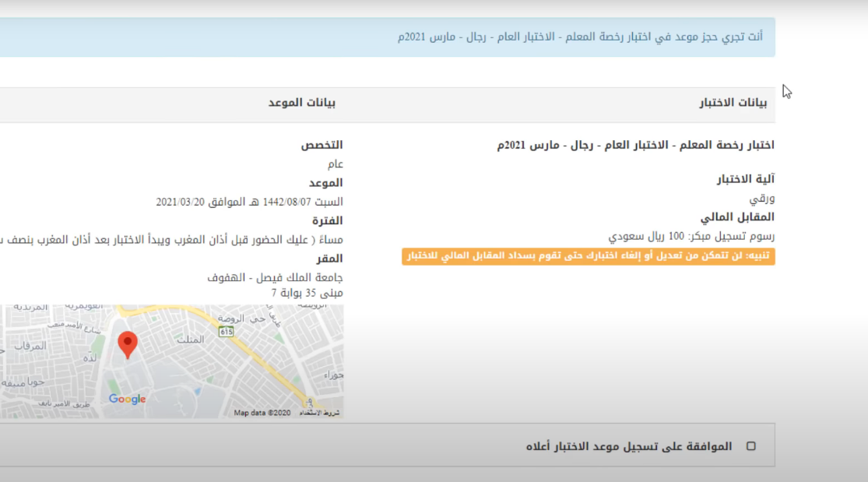Click the آلية الاختبار label

click(746, 179)
